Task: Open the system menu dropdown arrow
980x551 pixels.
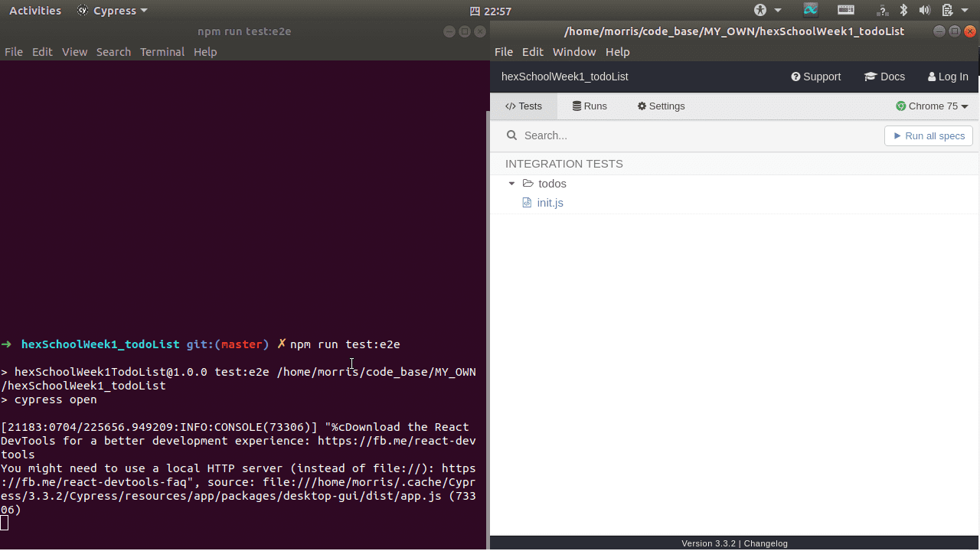Action: point(966,11)
